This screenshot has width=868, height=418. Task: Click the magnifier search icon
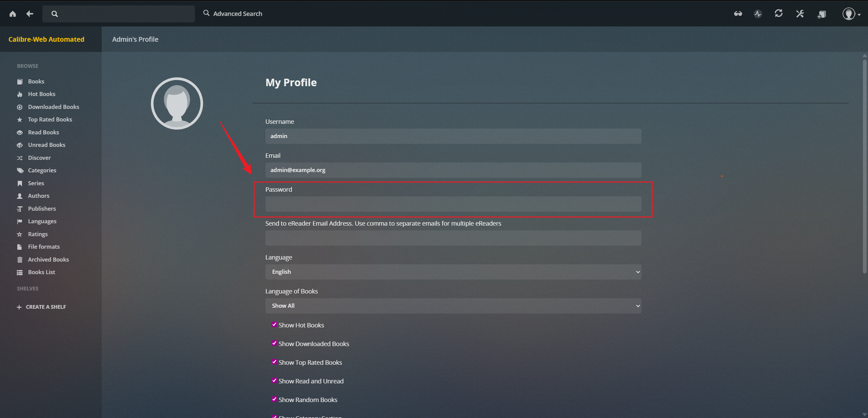pyautogui.click(x=55, y=14)
